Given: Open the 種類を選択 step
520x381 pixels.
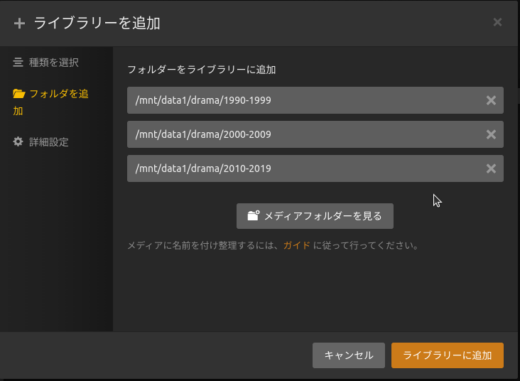Looking at the screenshot, I should (46, 62).
